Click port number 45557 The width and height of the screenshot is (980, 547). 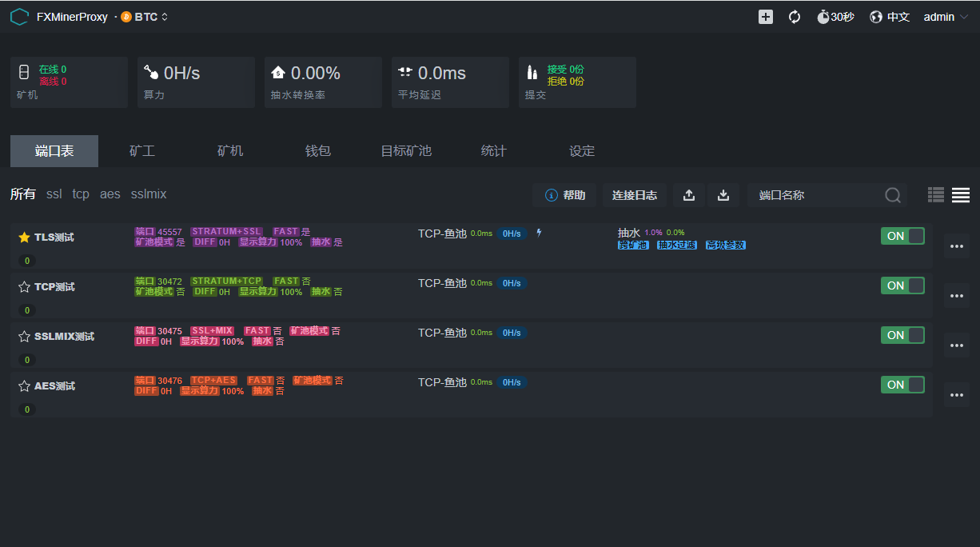point(169,232)
